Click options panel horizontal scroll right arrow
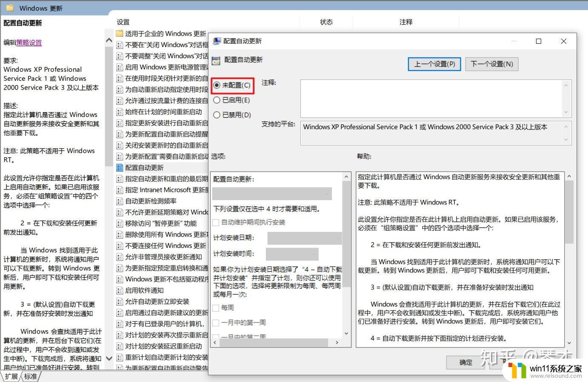Image resolution: width=588 pixels, height=382 pixels. tap(337, 342)
